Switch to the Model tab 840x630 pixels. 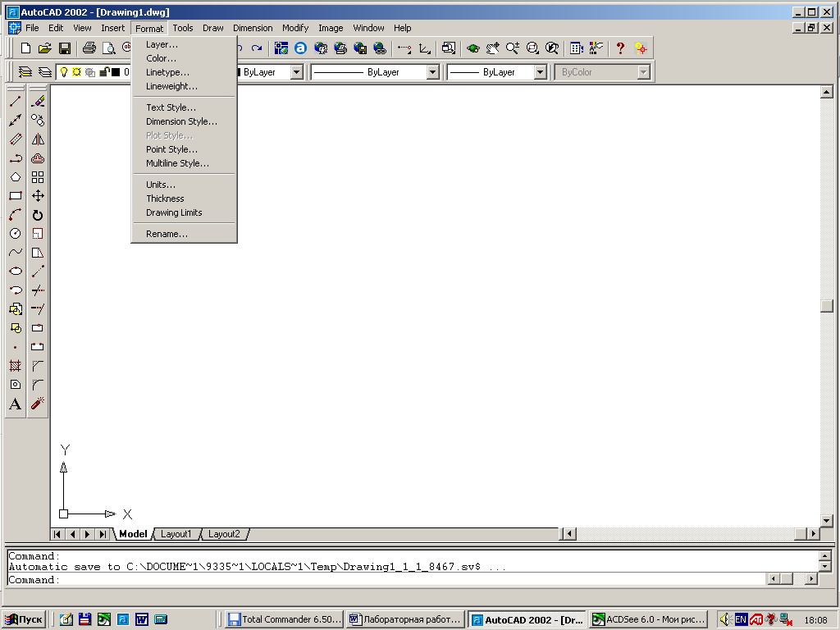tap(133, 534)
